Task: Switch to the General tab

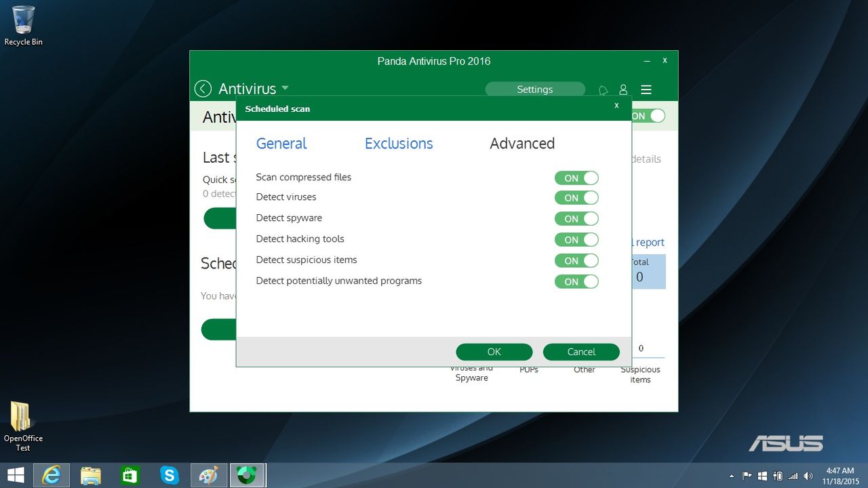Action: pyautogui.click(x=281, y=144)
